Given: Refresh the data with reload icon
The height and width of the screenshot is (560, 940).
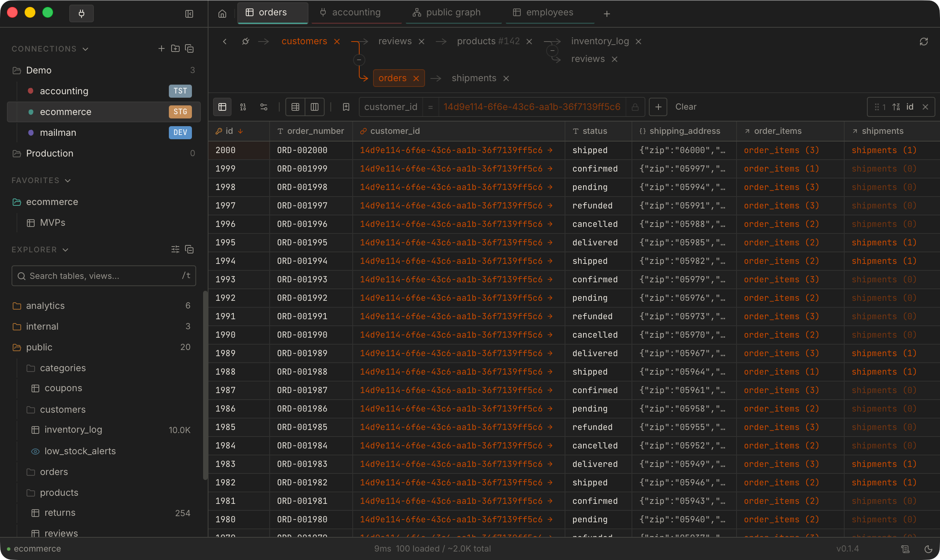Looking at the screenshot, I should point(924,42).
